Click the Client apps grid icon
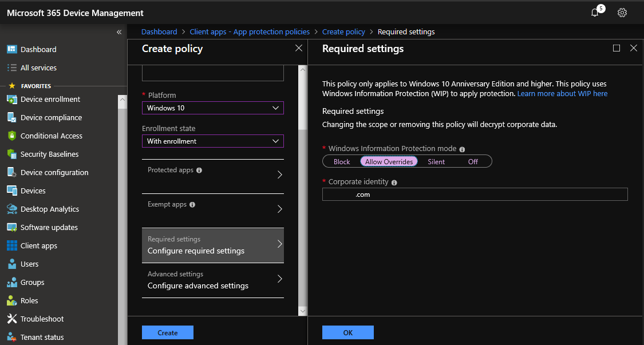The height and width of the screenshot is (345, 644). 12,245
